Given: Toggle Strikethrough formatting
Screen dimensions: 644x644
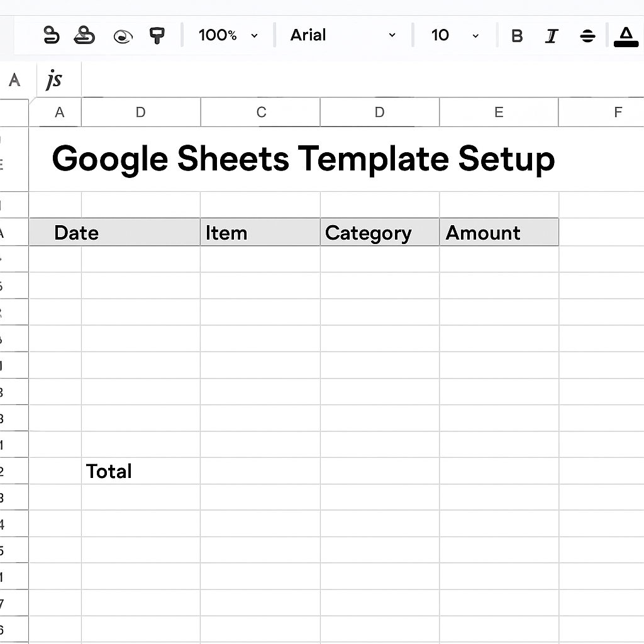Looking at the screenshot, I should tap(588, 36).
